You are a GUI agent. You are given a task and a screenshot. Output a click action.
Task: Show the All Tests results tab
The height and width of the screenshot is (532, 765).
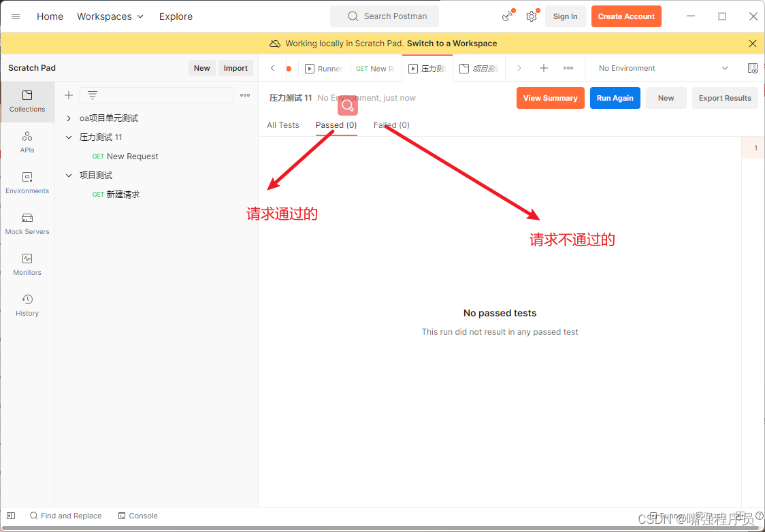click(283, 125)
